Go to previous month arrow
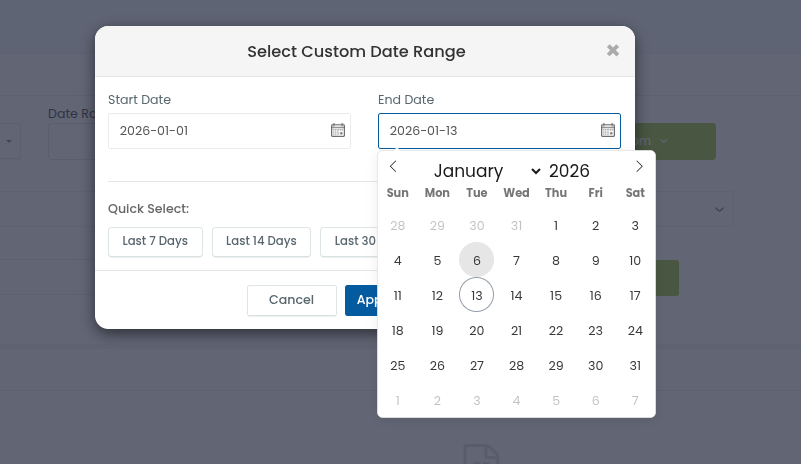Viewport: 801px width, 464px height. point(393,167)
